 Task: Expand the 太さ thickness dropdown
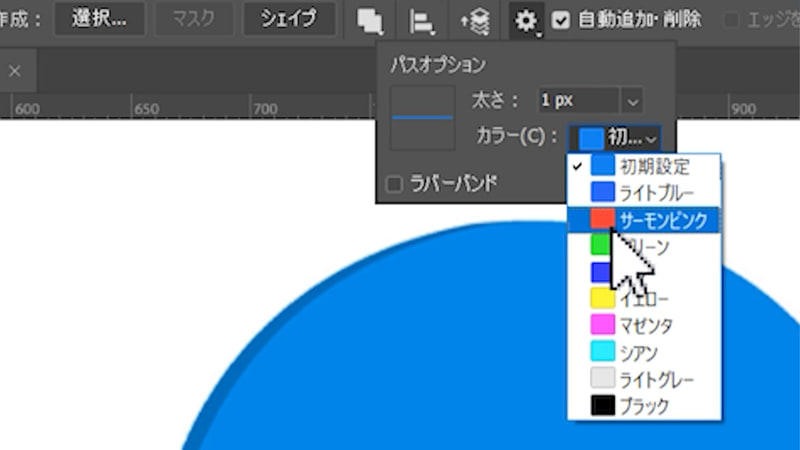[631, 100]
